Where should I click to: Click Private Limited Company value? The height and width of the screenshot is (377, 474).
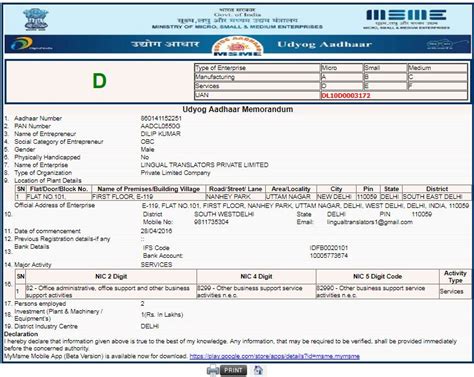(x=175, y=173)
